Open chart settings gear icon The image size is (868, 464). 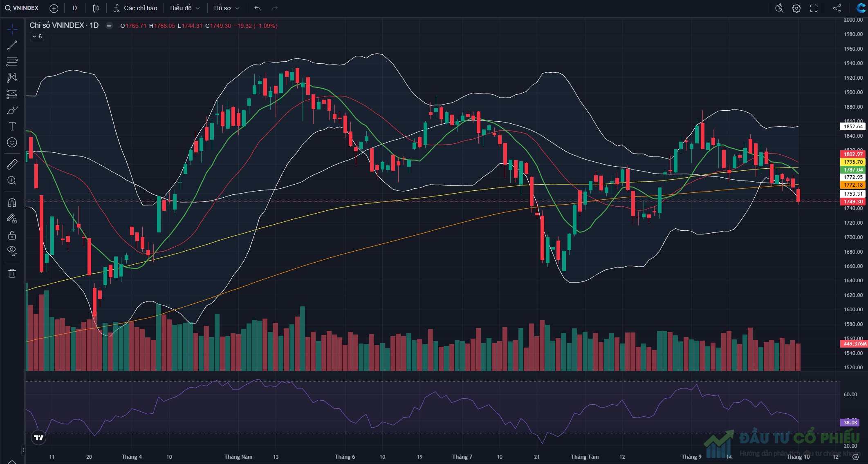point(796,8)
